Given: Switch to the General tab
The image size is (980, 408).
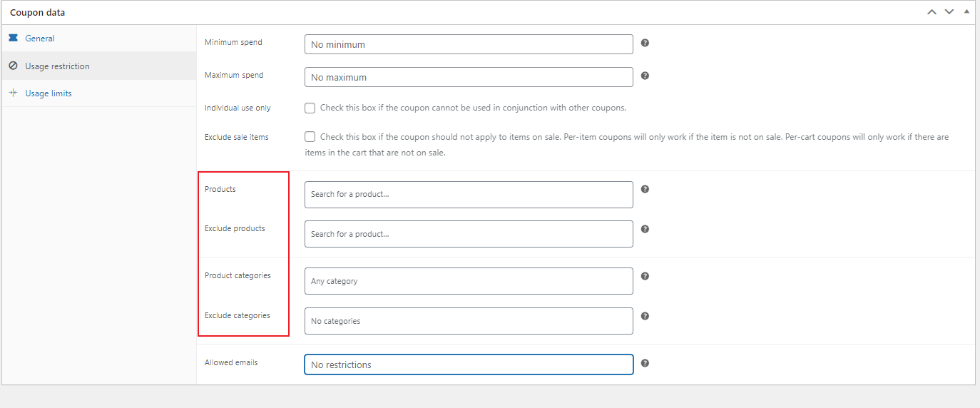Looking at the screenshot, I should pyautogui.click(x=40, y=39).
